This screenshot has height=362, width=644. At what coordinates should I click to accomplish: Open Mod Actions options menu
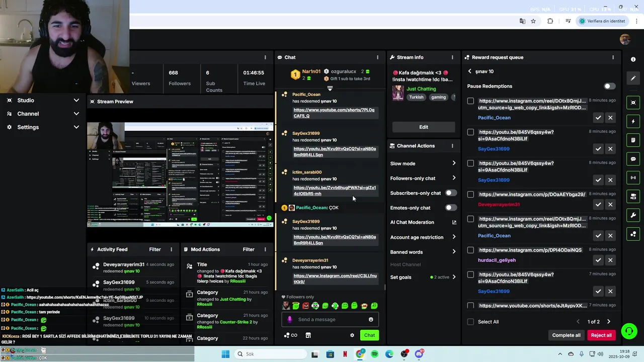tap(265, 249)
